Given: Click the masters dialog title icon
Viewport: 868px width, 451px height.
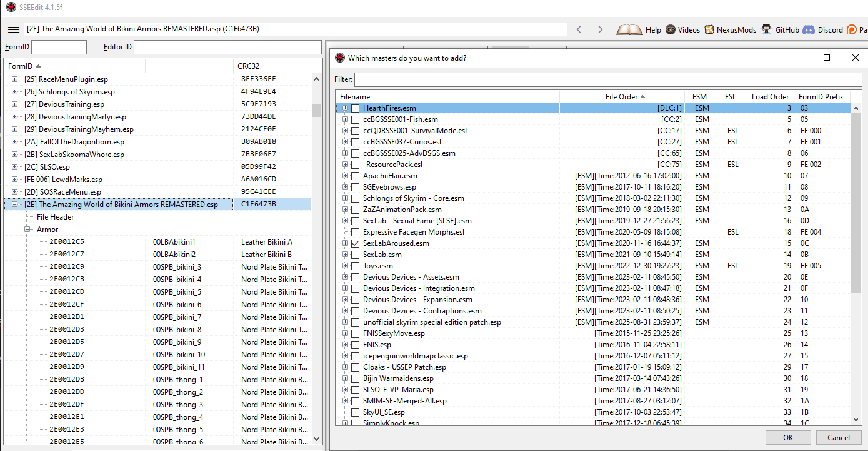Looking at the screenshot, I should pyautogui.click(x=339, y=58).
